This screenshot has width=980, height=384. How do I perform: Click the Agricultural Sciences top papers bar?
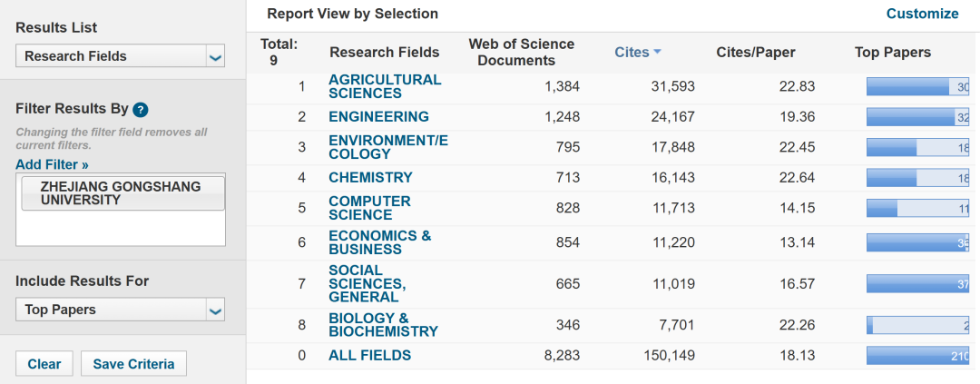click(917, 87)
